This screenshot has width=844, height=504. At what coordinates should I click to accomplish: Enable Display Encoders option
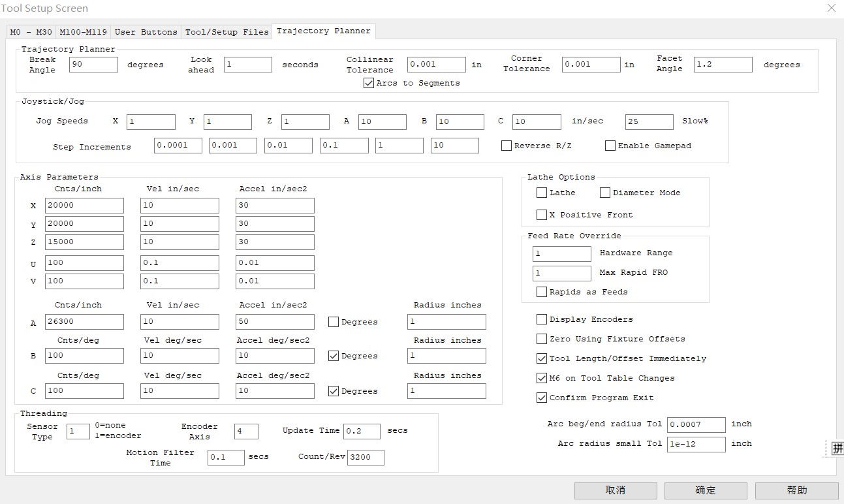[x=542, y=319]
